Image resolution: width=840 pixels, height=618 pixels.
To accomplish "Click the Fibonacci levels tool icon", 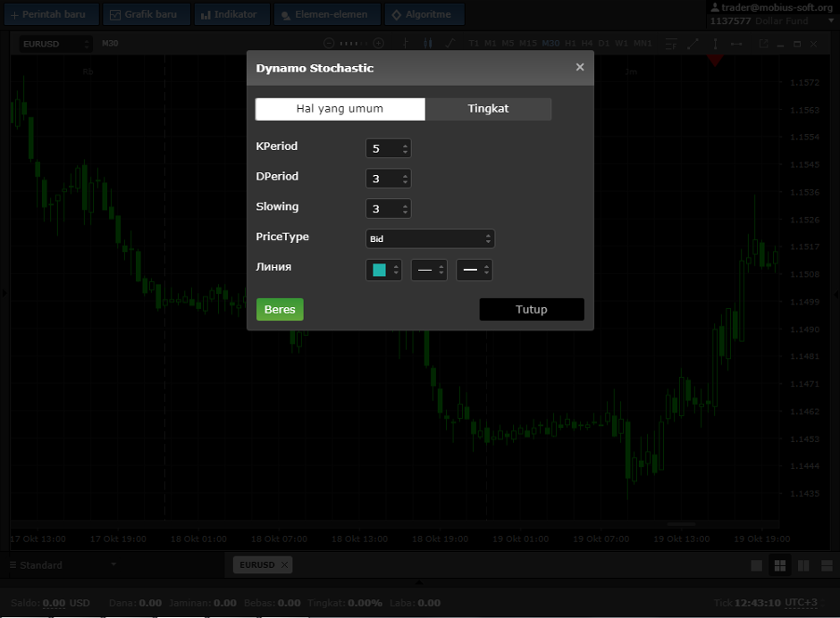I will coord(671,44).
